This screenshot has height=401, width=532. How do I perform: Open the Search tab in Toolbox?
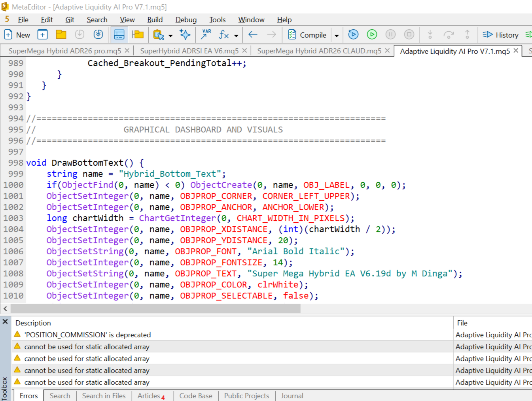(x=60, y=396)
